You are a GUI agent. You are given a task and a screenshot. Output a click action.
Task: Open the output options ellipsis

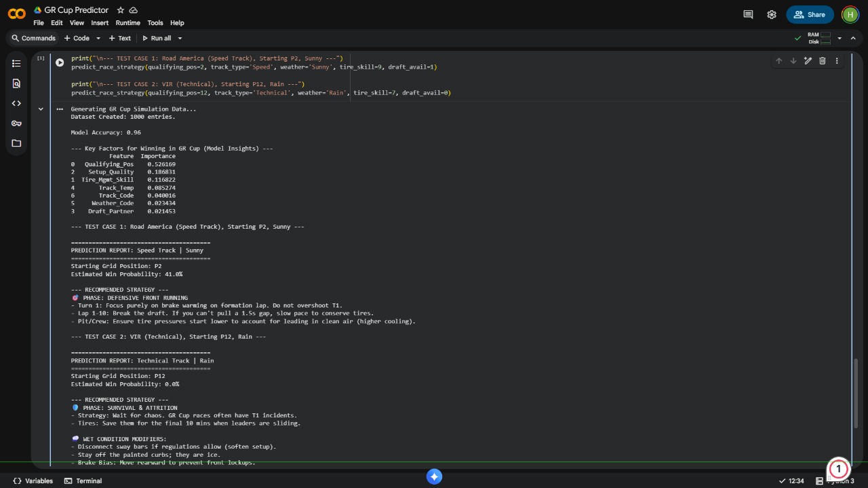(x=60, y=109)
